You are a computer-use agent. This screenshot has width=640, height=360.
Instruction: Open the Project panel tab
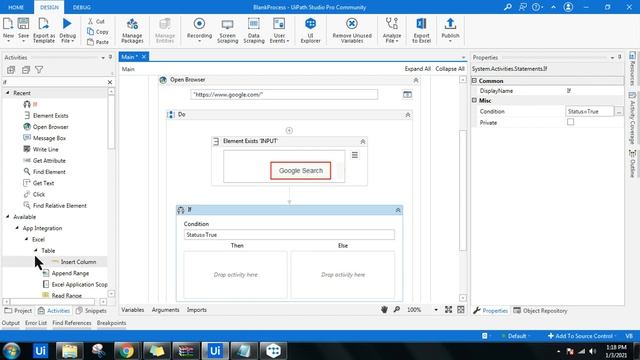[18, 311]
